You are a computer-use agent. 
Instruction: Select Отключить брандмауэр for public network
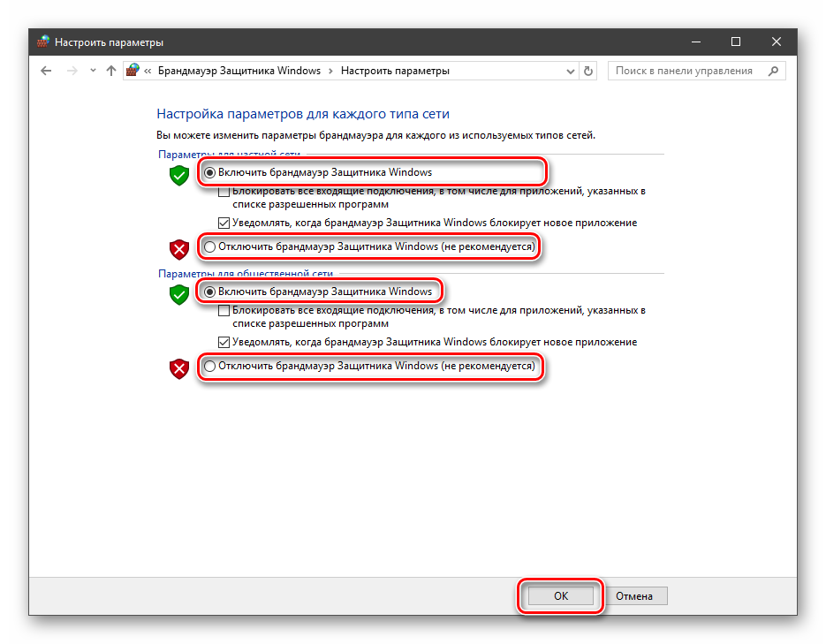tap(209, 366)
